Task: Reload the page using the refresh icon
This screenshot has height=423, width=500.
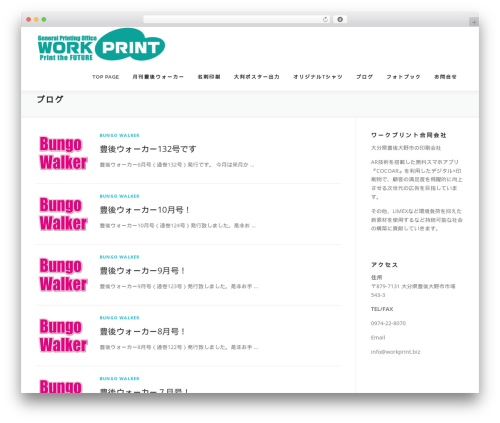Action: (x=325, y=20)
